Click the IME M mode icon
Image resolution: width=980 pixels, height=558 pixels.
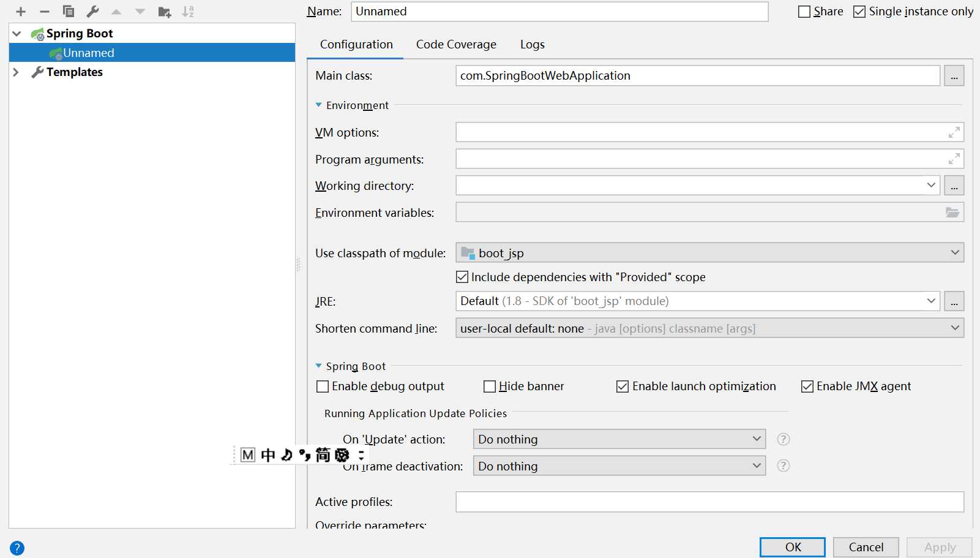point(248,455)
